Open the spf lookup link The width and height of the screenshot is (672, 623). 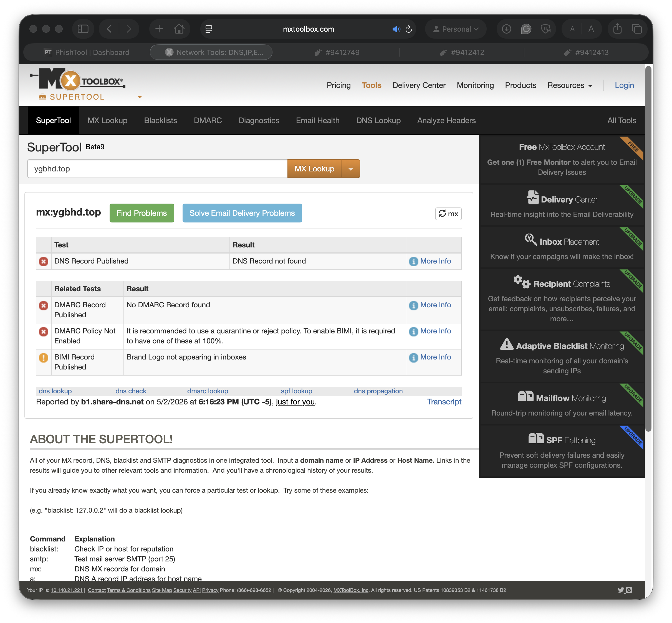point(296,391)
